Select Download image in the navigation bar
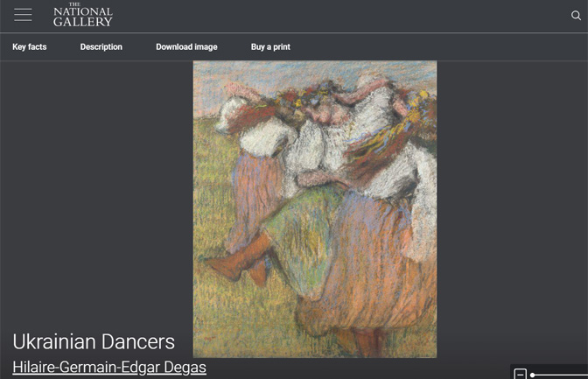The height and width of the screenshot is (379, 588). coord(186,47)
